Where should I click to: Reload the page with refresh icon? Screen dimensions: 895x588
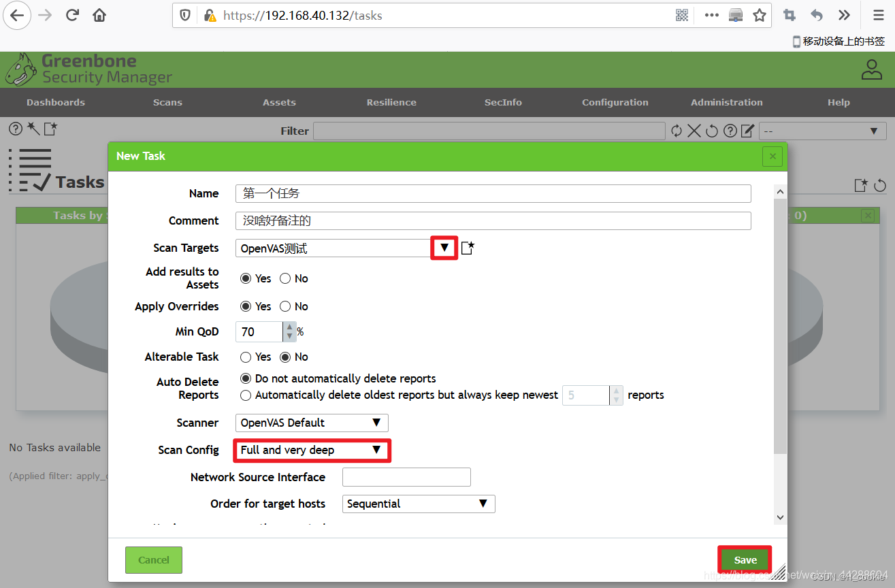click(x=73, y=15)
